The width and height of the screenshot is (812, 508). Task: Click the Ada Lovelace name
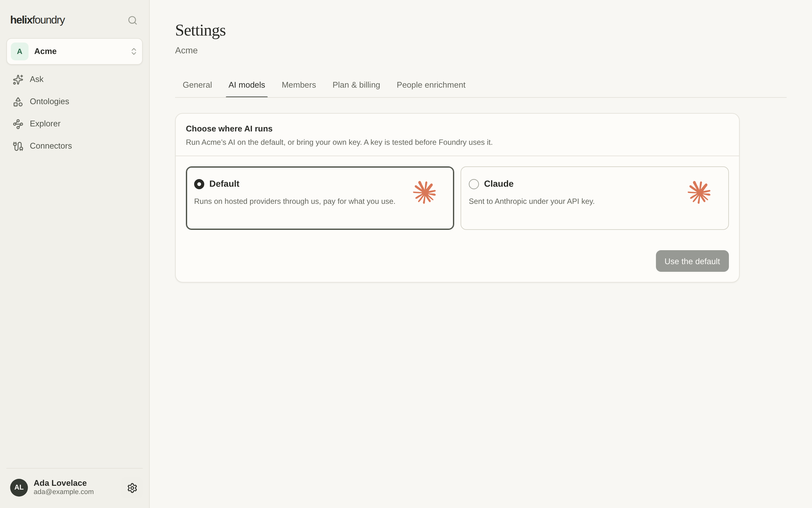[x=60, y=483]
